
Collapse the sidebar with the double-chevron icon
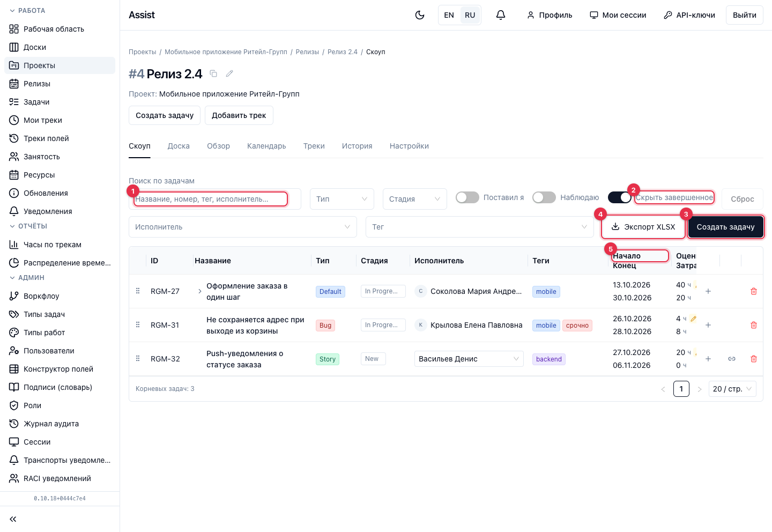pyautogui.click(x=13, y=519)
